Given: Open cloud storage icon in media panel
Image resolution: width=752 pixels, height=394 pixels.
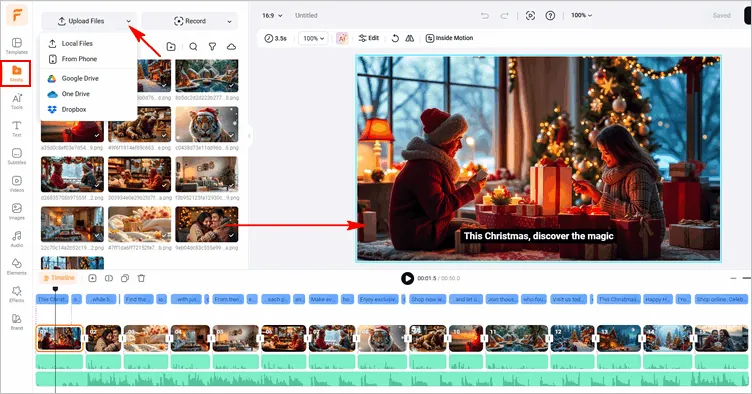Looking at the screenshot, I should pyautogui.click(x=231, y=46).
